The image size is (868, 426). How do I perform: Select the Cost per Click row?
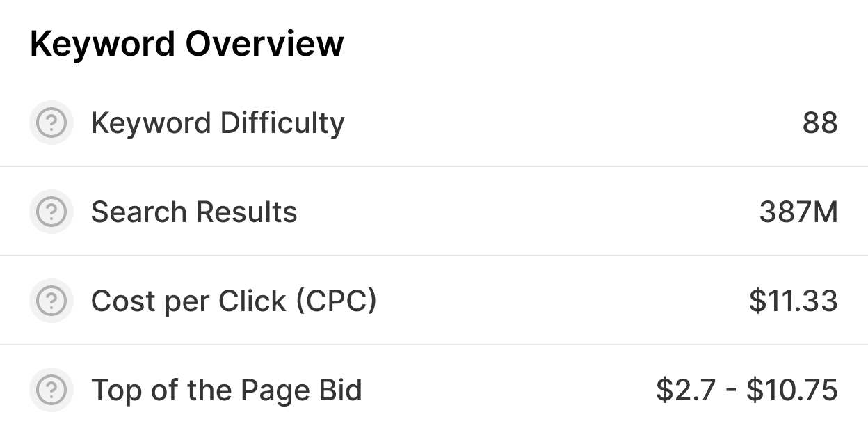[x=434, y=301]
